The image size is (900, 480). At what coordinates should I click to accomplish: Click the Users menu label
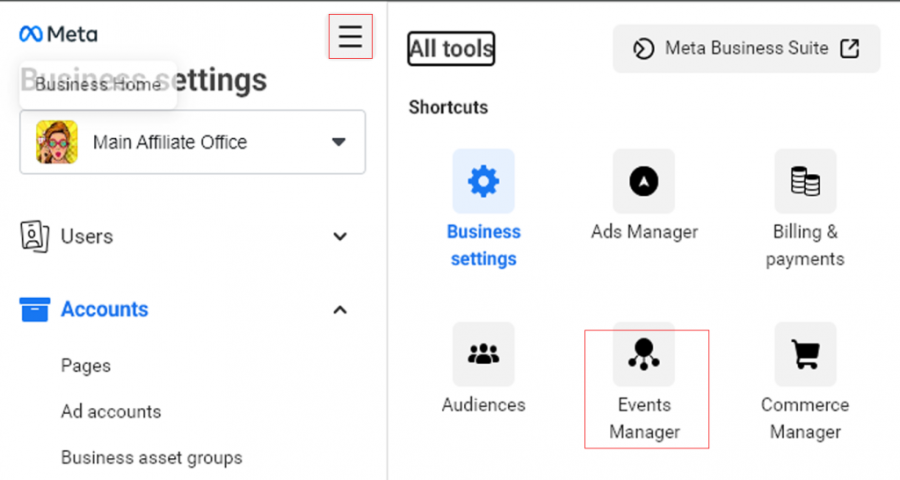tap(87, 237)
